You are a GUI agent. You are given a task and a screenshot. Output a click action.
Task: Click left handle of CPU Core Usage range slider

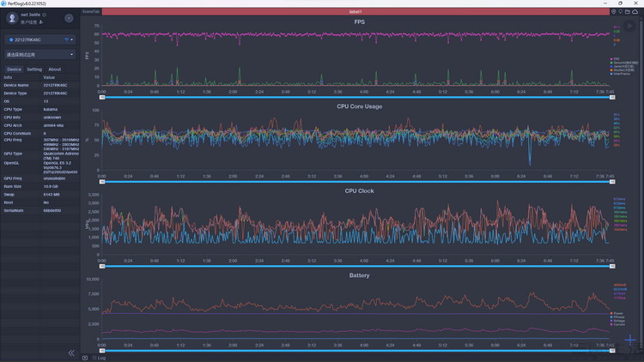click(102, 182)
